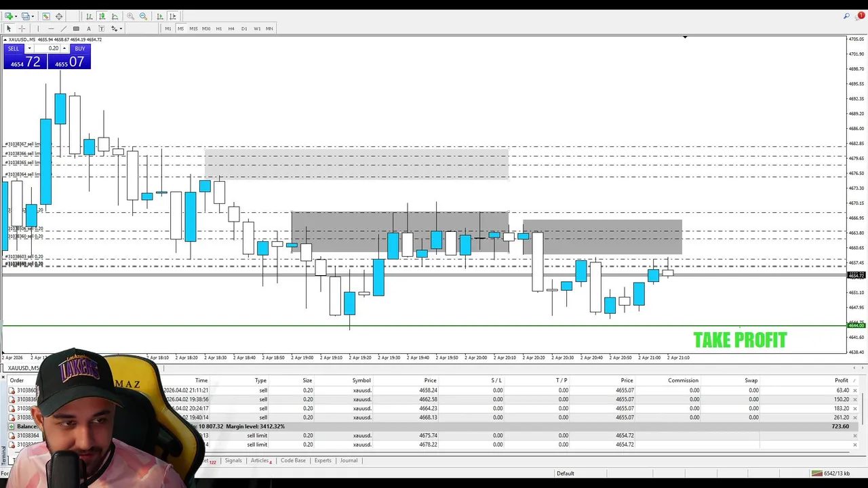Sort orders by Profit column
The image size is (868, 488).
[841, 380]
